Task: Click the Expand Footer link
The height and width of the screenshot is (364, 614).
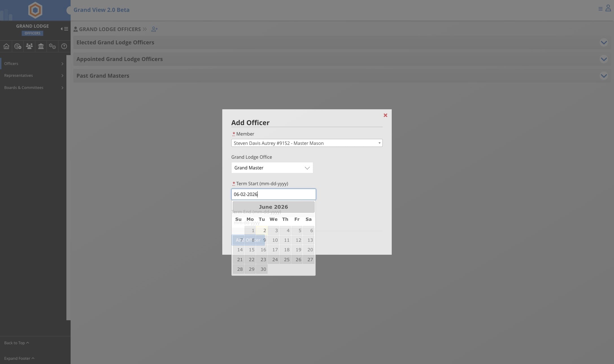Action: [19, 358]
